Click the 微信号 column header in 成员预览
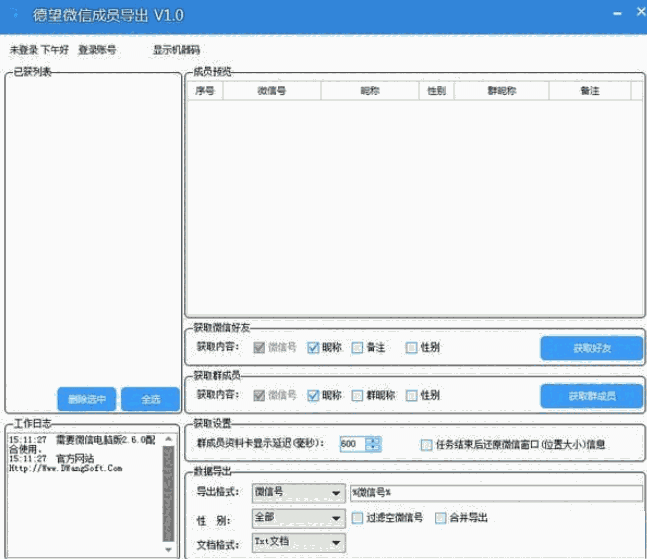The height and width of the screenshot is (559, 647). pos(271,91)
